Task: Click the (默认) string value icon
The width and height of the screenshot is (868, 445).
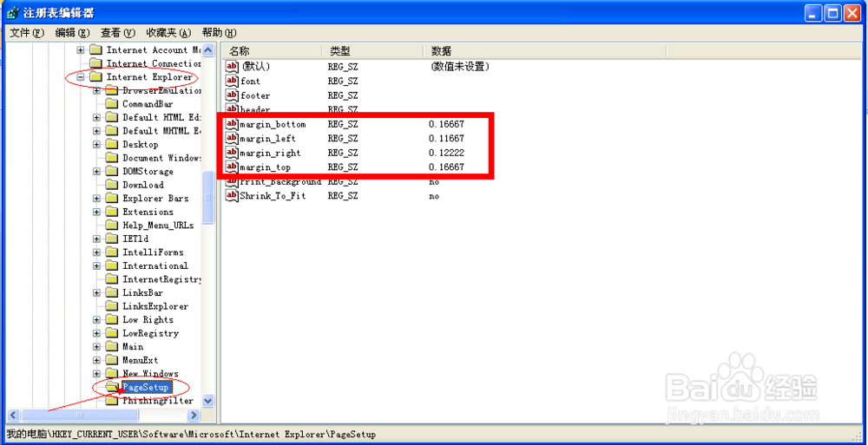Action: [x=232, y=67]
